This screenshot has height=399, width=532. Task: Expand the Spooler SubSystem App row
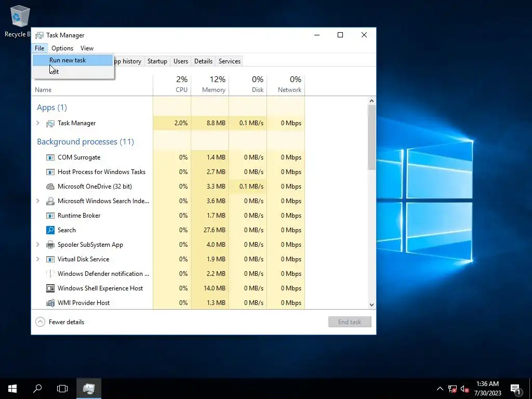(x=38, y=245)
